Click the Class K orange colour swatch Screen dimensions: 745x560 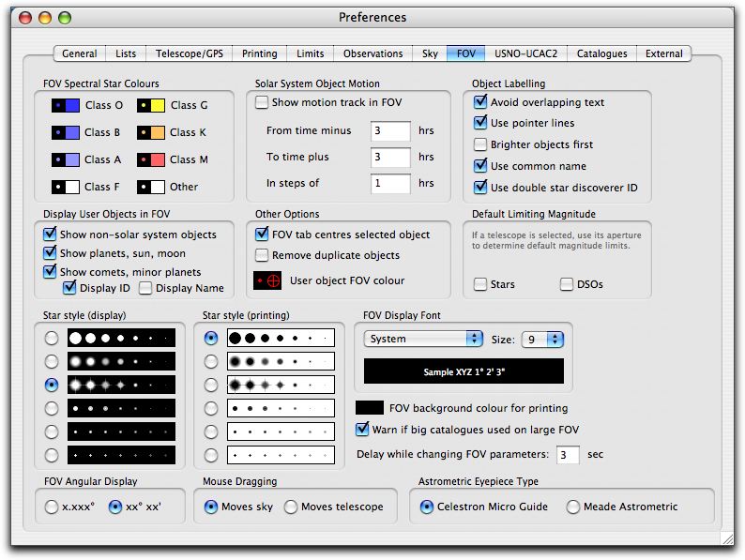(x=151, y=132)
